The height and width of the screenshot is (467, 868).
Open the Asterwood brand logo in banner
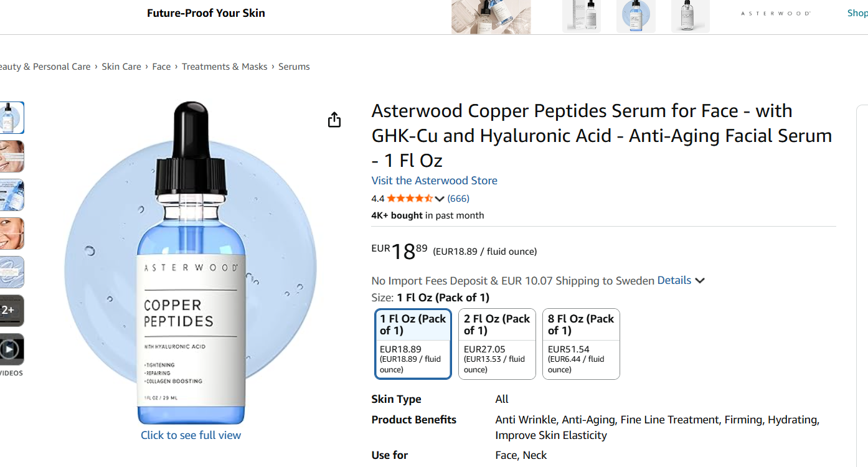coord(775,13)
